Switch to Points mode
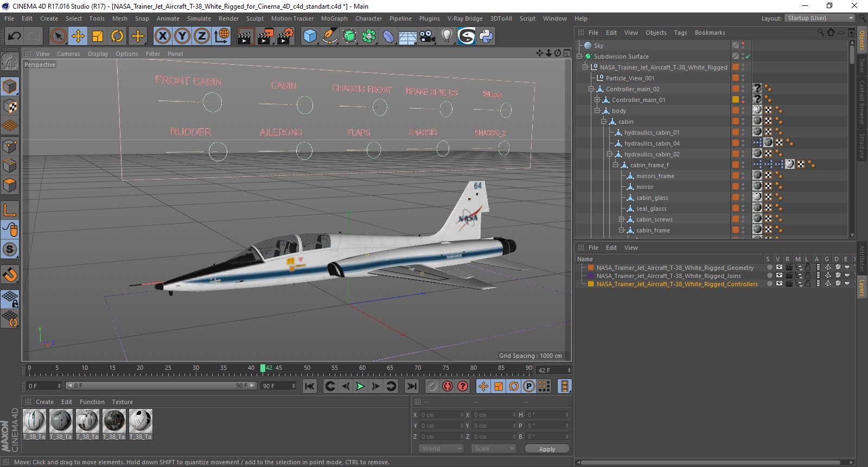 [10, 146]
